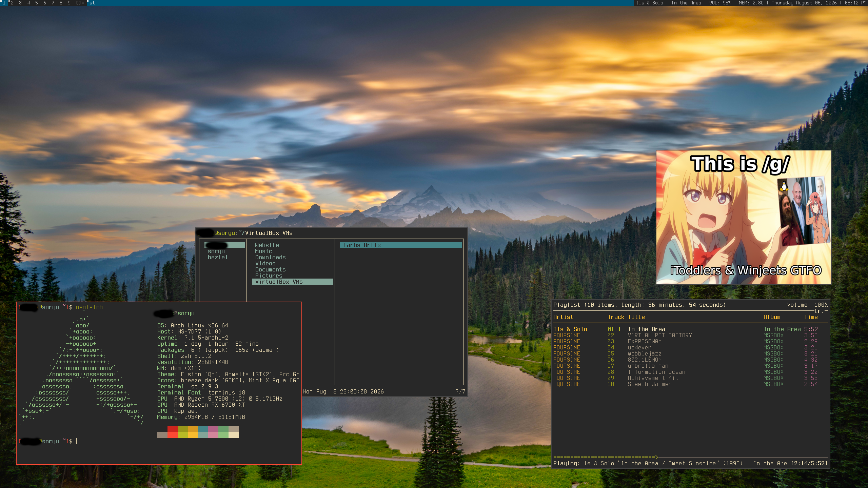868x488 pixels.
Task: Click the 'Playlist (10 items...)' header text
Action: (x=639, y=305)
